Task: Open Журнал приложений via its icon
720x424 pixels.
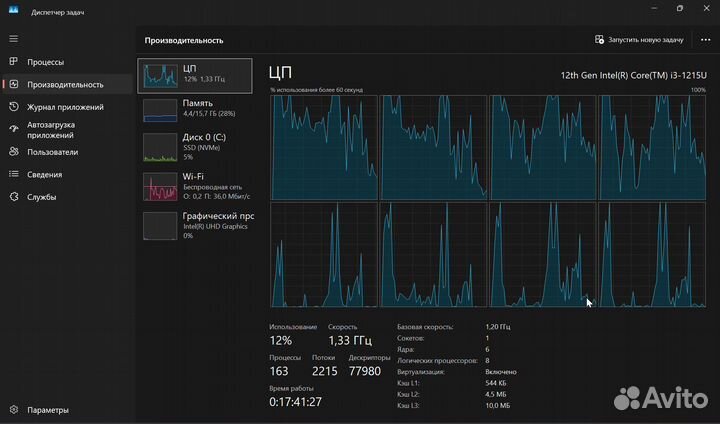Action: [13, 107]
